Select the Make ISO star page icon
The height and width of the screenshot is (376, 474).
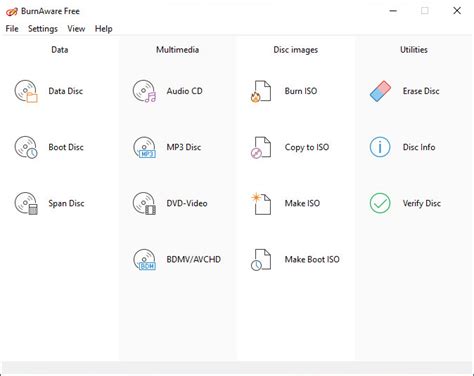(261, 203)
